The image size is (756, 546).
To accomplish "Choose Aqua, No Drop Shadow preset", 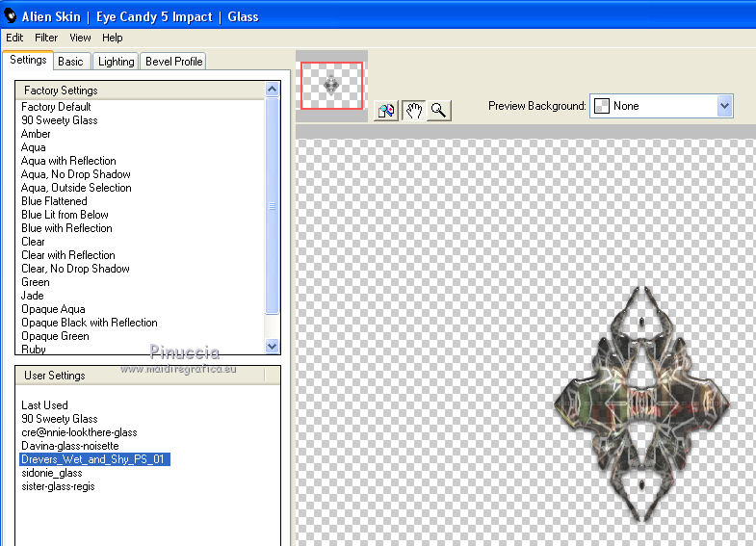I will 76,174.
